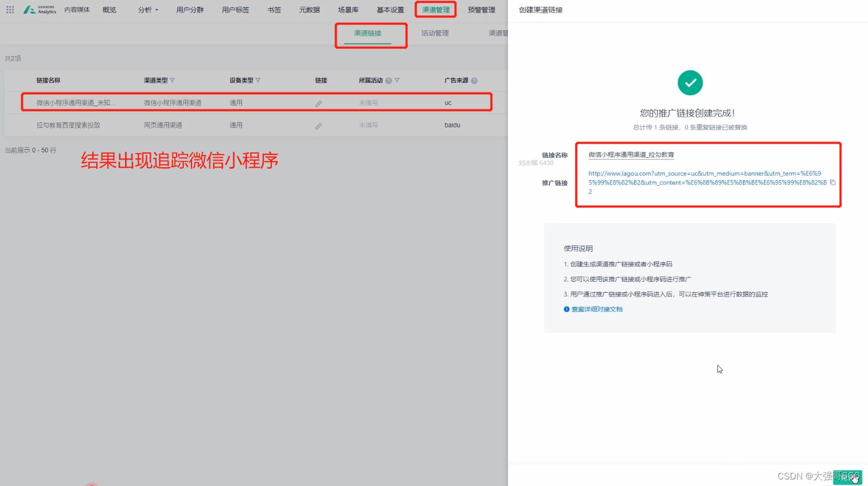Open the app grid launcher icon
The height and width of the screenshot is (486, 868).
click(x=10, y=10)
